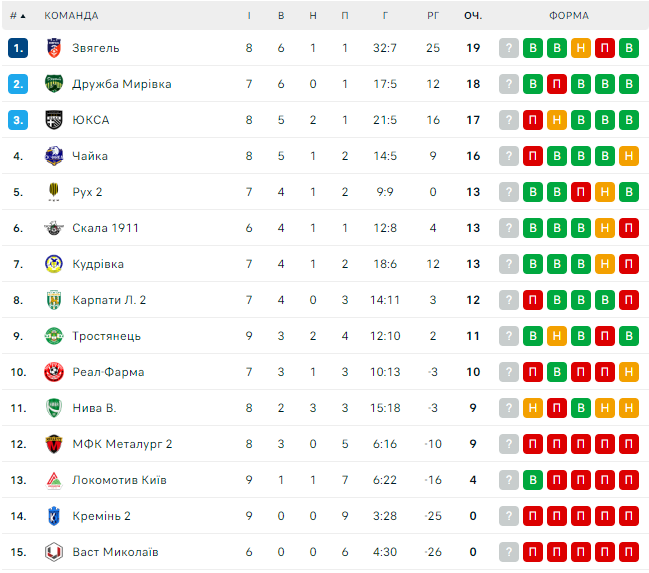Open the Реал-Фарма team page

[x=108, y=372]
